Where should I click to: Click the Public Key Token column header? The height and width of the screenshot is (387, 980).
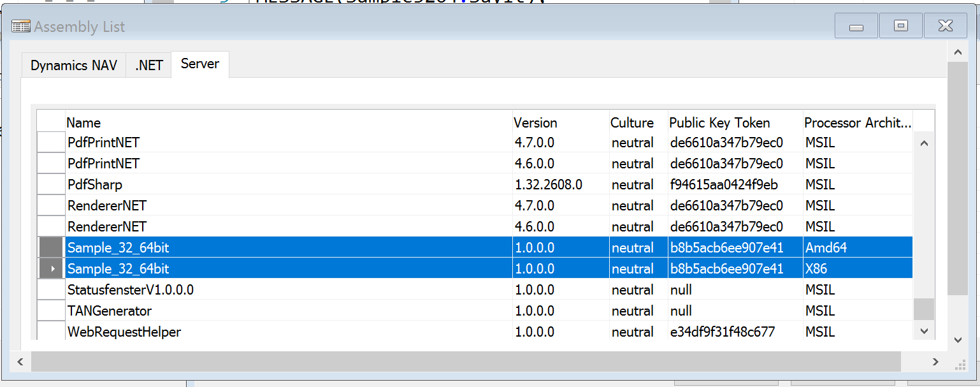tap(734, 122)
